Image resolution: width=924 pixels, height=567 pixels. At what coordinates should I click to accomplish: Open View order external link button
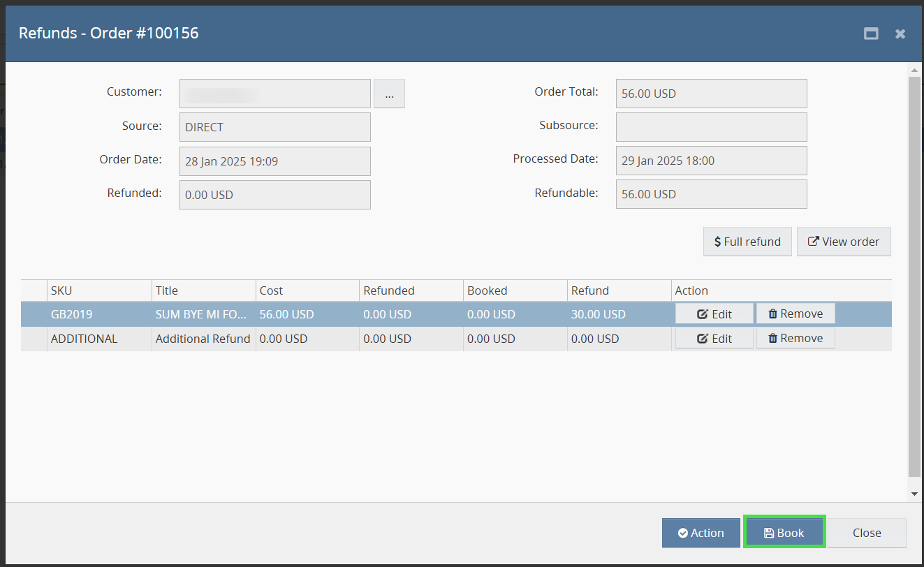[844, 242]
